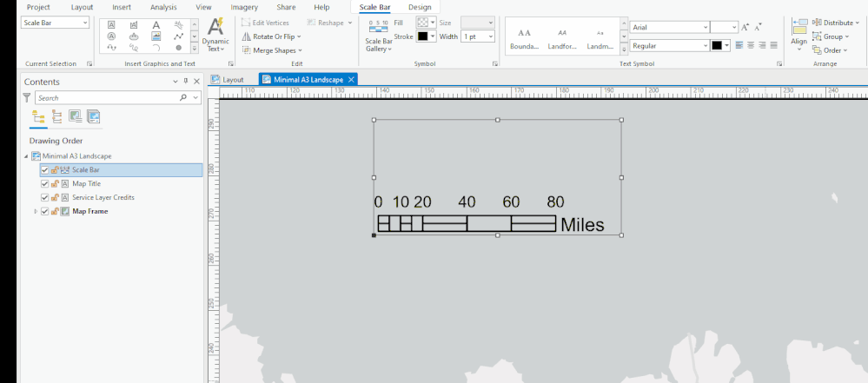Select the Align tool
The image size is (868, 383).
[x=798, y=36]
